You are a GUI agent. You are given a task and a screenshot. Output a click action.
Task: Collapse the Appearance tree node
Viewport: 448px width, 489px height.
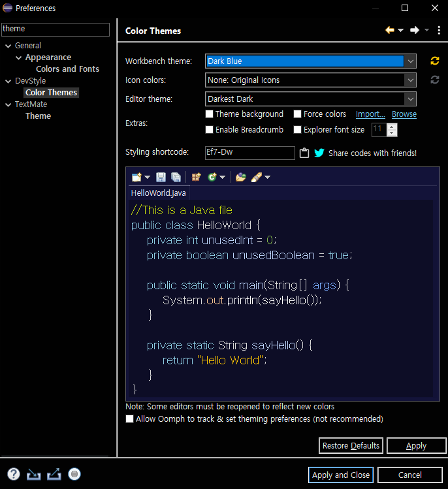point(19,57)
